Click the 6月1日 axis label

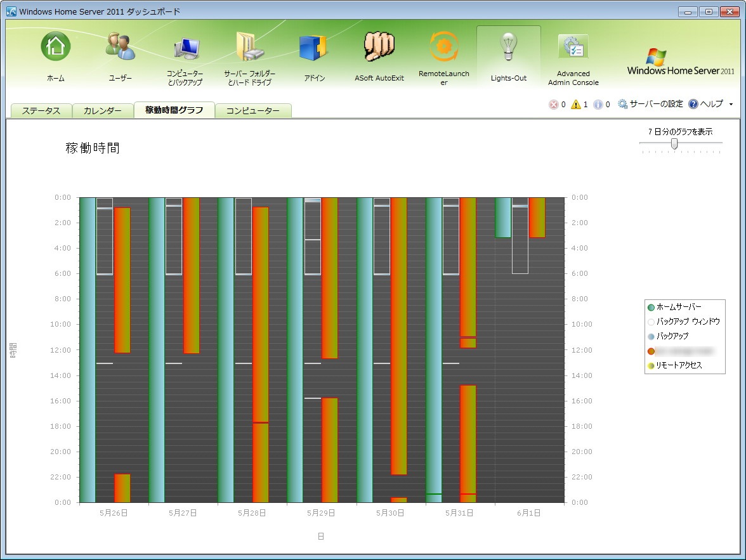pos(528,513)
